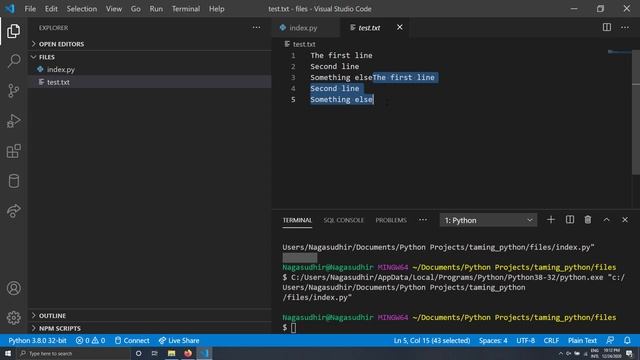This screenshot has width=640, height=360.
Task: Open the Terminal menu
Action: pyautogui.click(x=186, y=9)
